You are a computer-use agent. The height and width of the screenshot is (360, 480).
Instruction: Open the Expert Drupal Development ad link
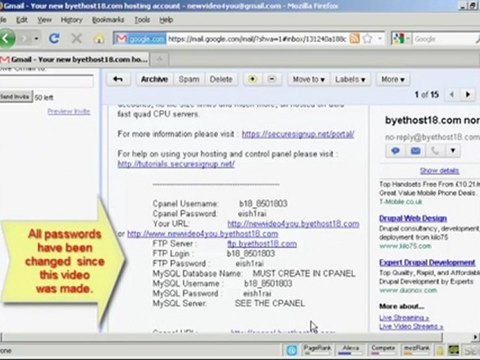pos(427,263)
